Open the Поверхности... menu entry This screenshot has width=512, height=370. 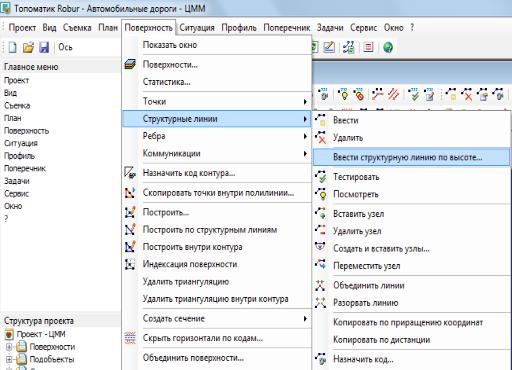pos(217,64)
